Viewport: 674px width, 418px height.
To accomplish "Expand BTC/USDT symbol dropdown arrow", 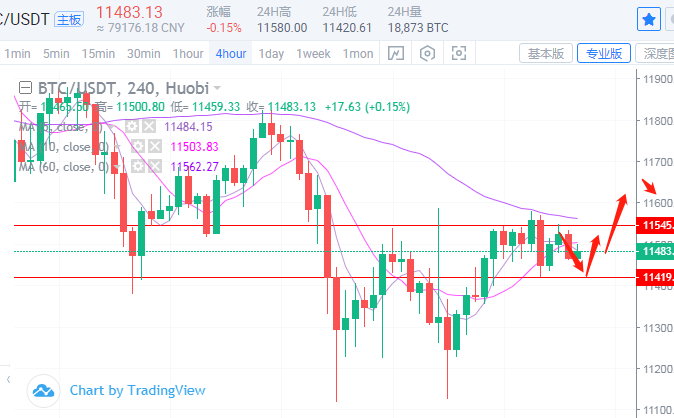I will tap(217, 88).
